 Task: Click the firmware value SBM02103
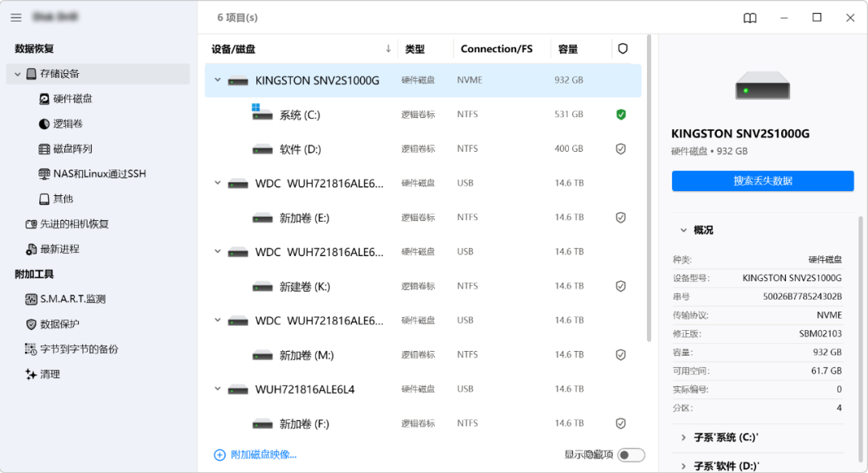(x=821, y=333)
